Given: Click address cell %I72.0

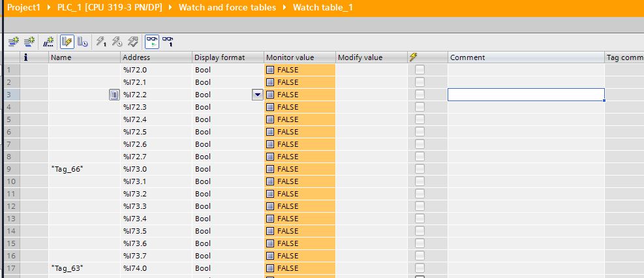Looking at the screenshot, I should pos(157,70).
